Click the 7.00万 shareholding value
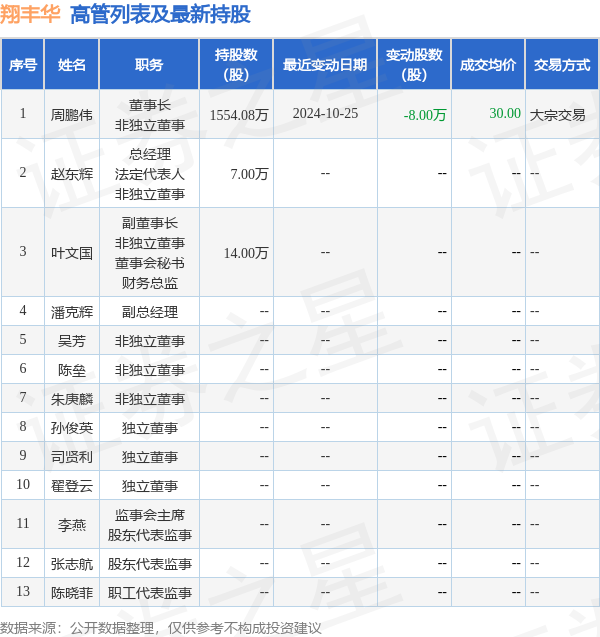This screenshot has height=637, width=600. coord(249,174)
